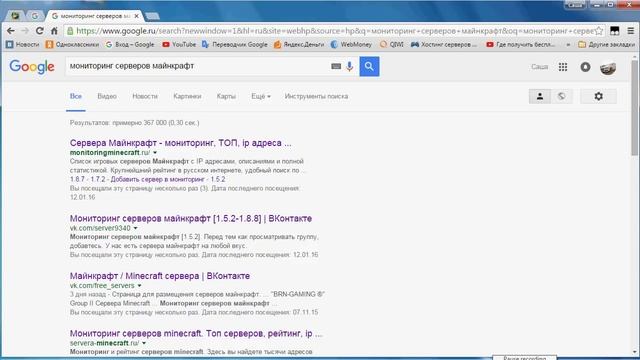Image resolution: width=640 pixels, height=360 pixels.
Task: Expand the monitoringminecraft.ru arrow
Action: click(x=155, y=153)
